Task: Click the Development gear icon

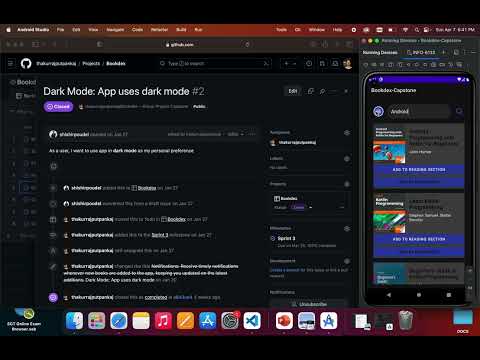Action: point(347,261)
